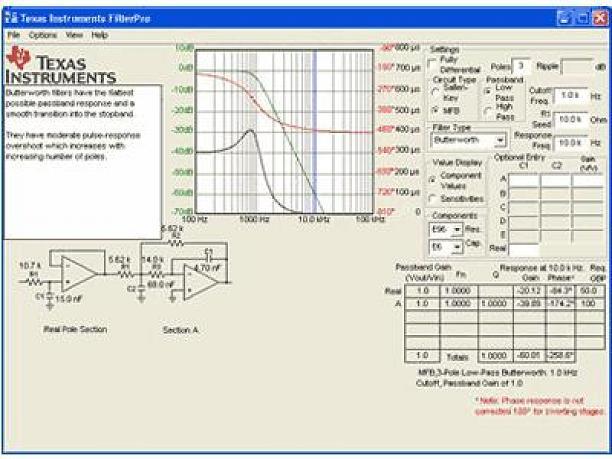
Task: Click the Section A op-amp symbol
Action: [x=201, y=282]
